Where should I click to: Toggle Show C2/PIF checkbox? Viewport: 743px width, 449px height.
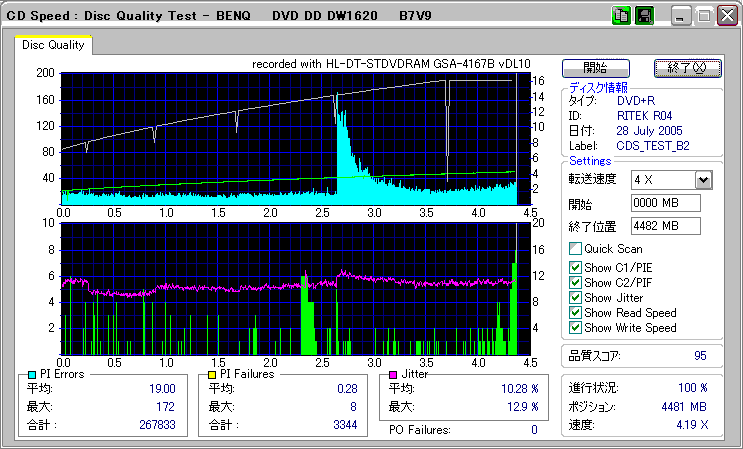tap(575, 282)
